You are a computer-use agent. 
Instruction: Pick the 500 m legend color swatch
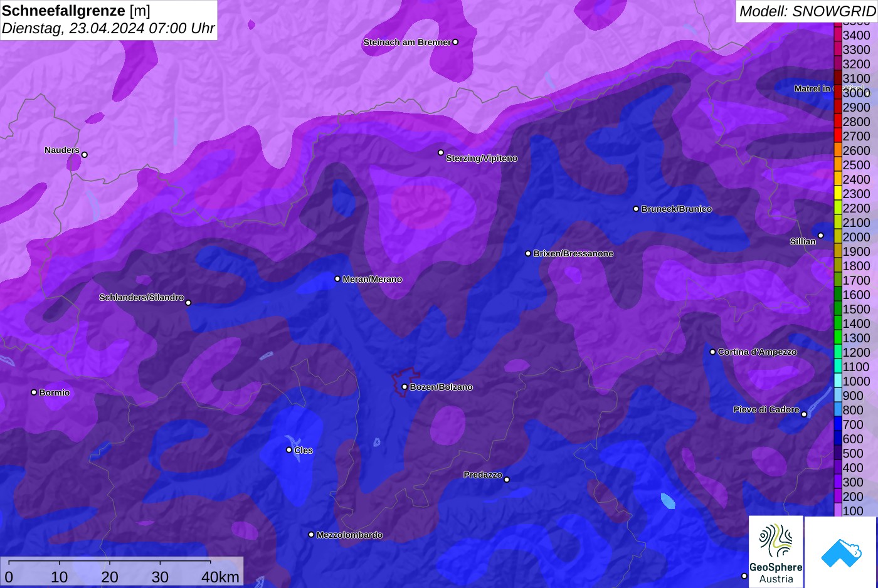coord(838,453)
